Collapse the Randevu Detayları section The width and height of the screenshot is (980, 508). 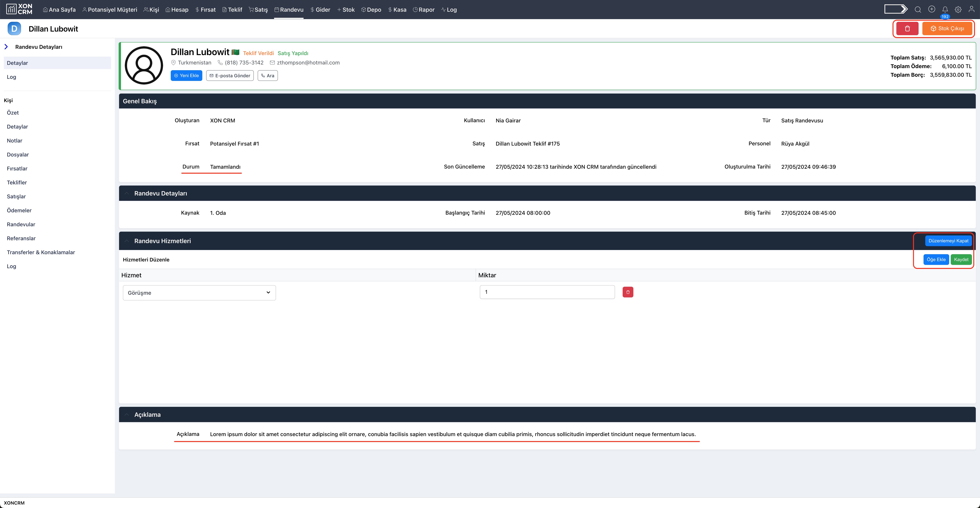pos(127,194)
